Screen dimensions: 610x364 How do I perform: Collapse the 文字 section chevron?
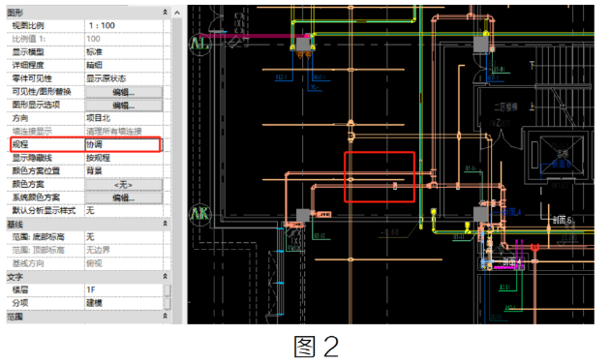[165, 276]
